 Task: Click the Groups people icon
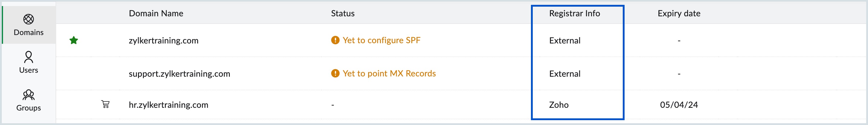coord(29,95)
